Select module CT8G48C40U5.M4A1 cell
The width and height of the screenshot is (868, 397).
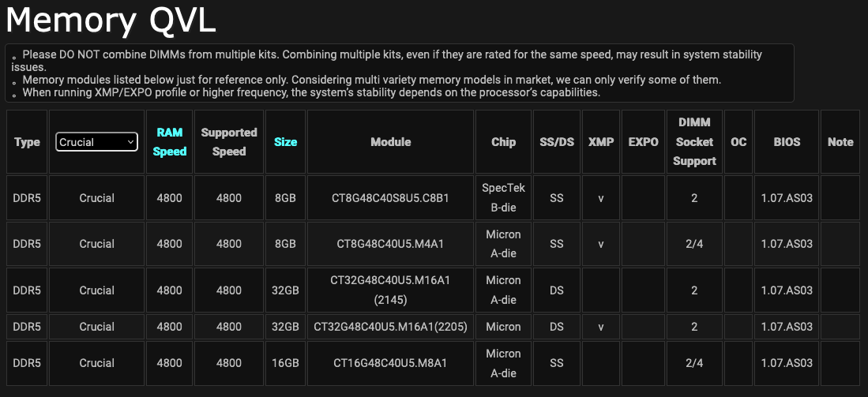(391, 244)
